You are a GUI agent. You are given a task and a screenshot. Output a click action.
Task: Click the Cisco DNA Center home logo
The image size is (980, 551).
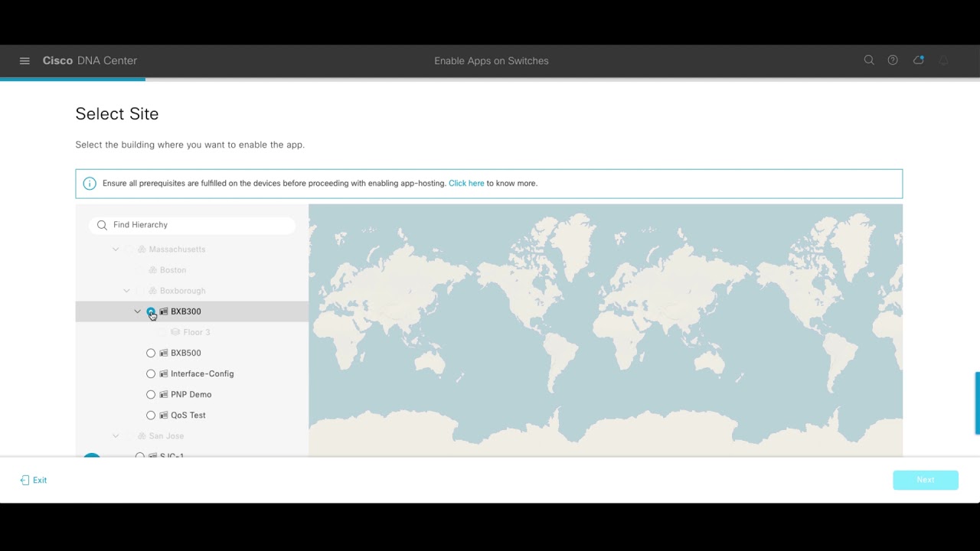pyautogui.click(x=90, y=60)
